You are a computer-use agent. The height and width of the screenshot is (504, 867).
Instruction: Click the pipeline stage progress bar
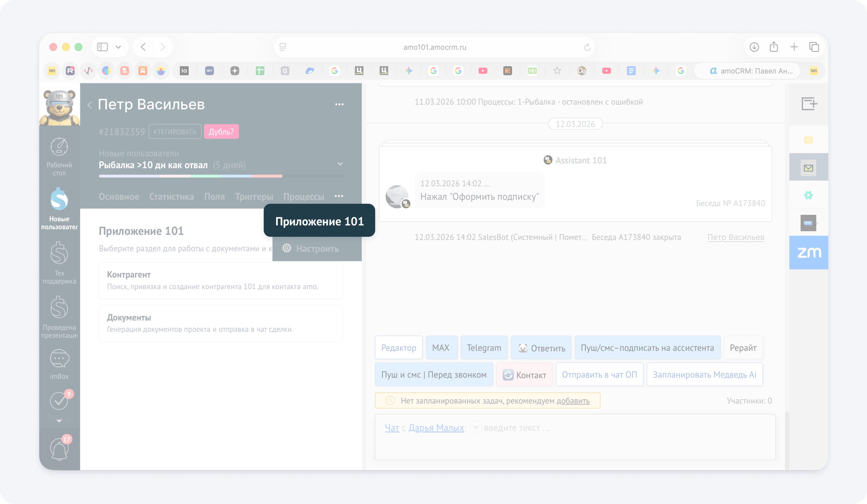[x=221, y=176]
